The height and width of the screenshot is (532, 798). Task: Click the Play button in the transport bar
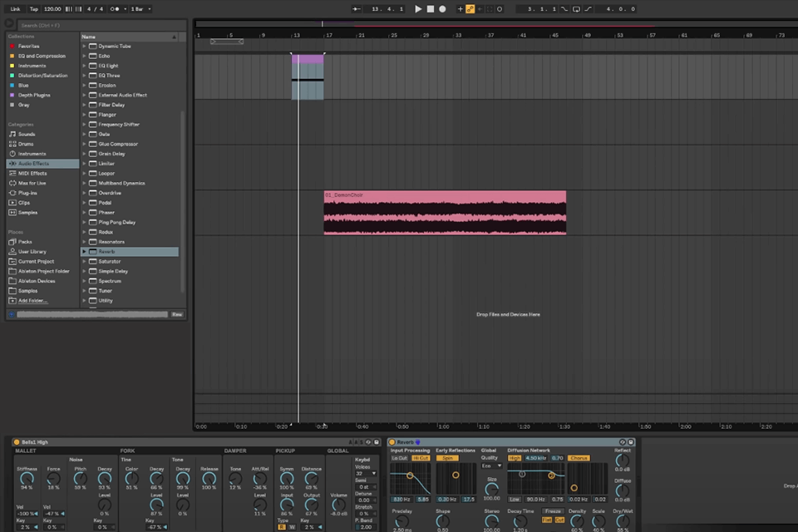click(x=418, y=9)
